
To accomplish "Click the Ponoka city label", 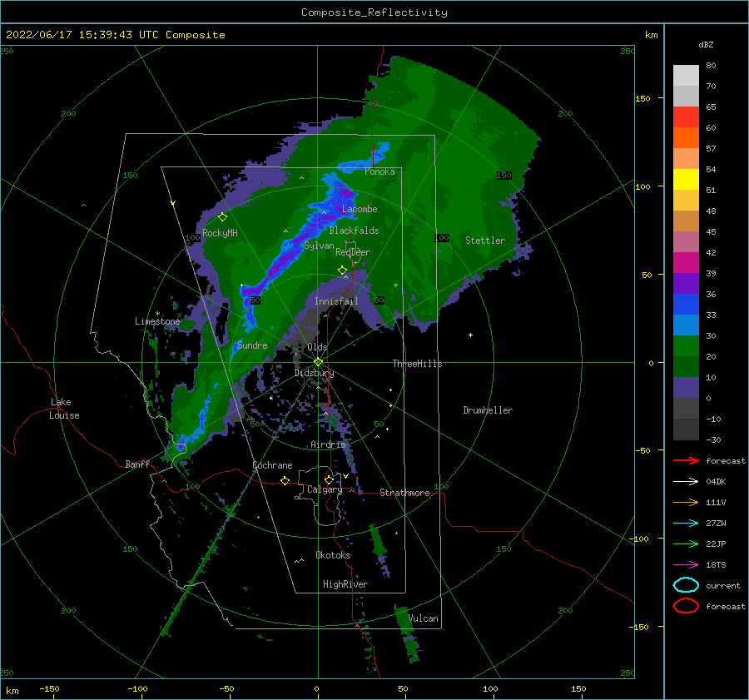I will click(379, 171).
